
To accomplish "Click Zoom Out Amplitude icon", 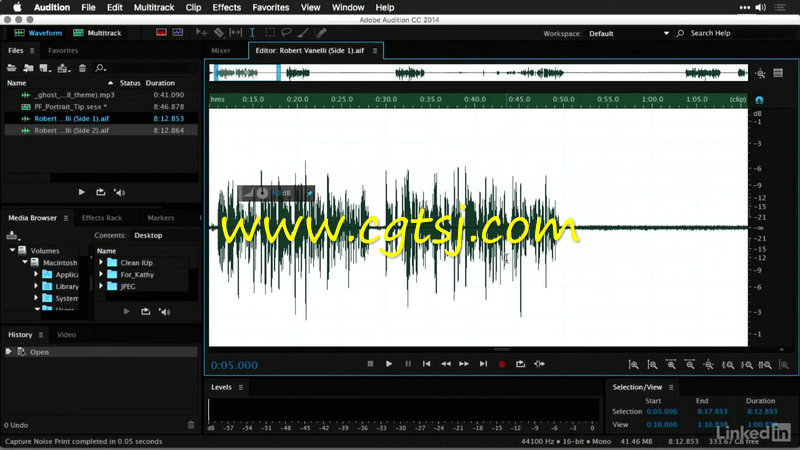I will click(652, 364).
